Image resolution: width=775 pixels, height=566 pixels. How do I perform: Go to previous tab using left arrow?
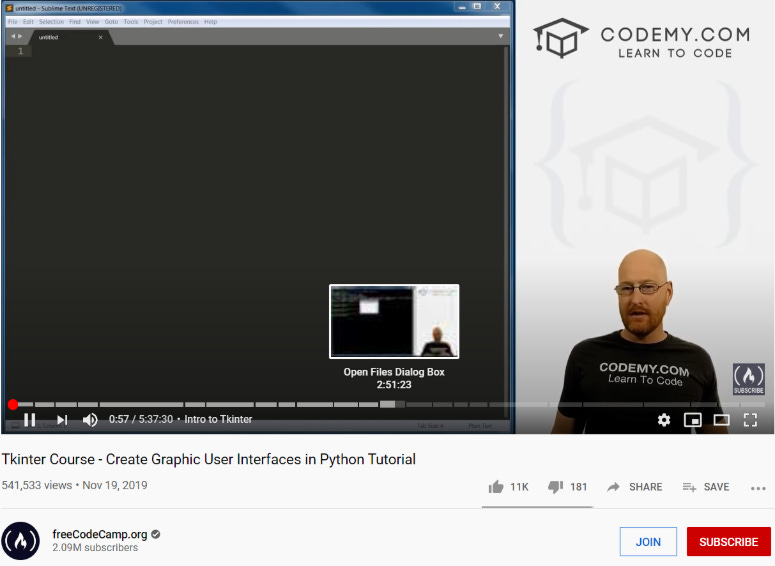[13, 36]
